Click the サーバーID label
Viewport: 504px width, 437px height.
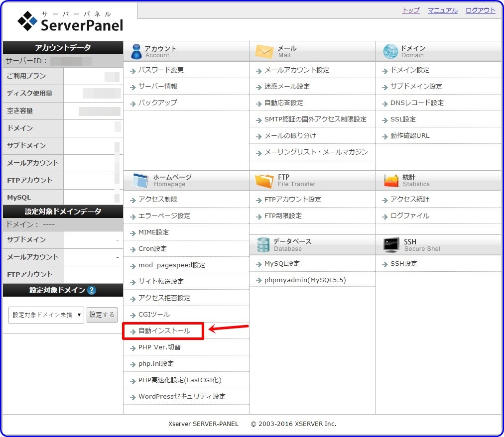click(x=26, y=60)
